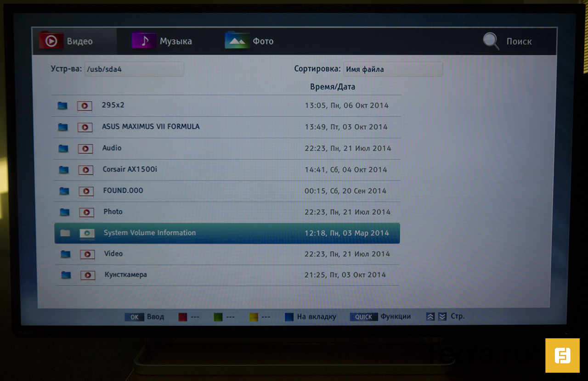Click the play icon beside Кунсткамера
Viewport: 588px width, 381px height.
coord(88,275)
